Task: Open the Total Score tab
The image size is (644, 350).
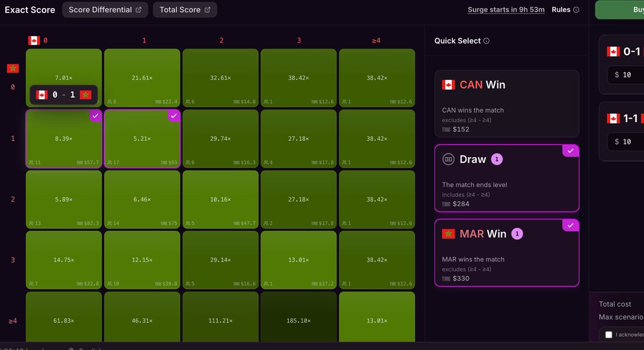Action: tap(185, 10)
